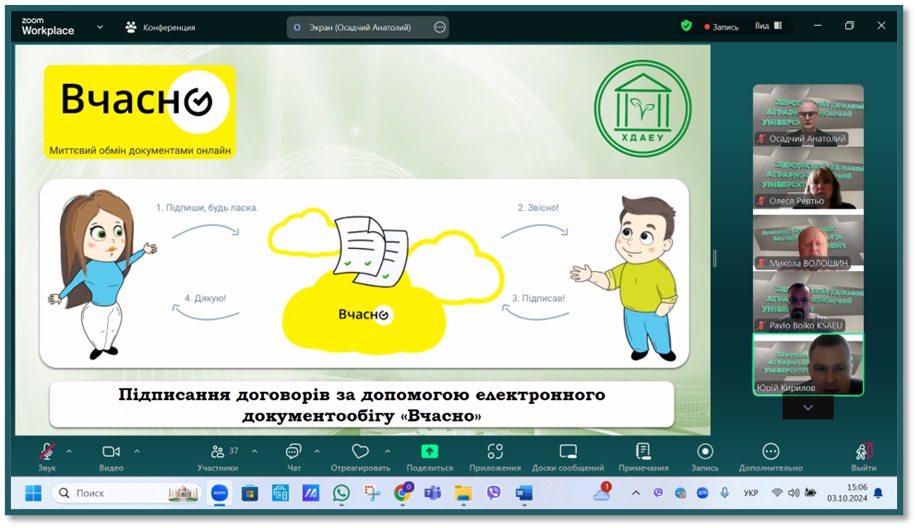
Task: Open options for Экран (Осадчий Анатолий) share
Action: pos(440,27)
